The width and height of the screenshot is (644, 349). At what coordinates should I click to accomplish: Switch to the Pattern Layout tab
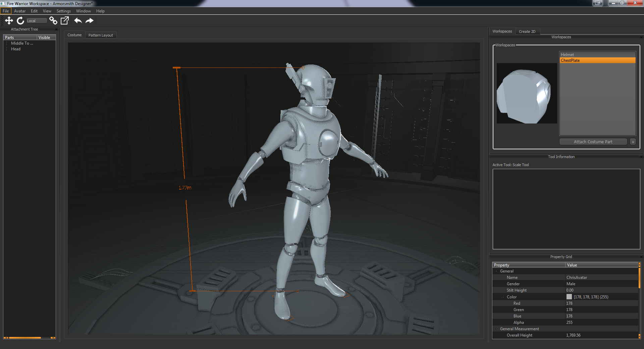click(101, 35)
